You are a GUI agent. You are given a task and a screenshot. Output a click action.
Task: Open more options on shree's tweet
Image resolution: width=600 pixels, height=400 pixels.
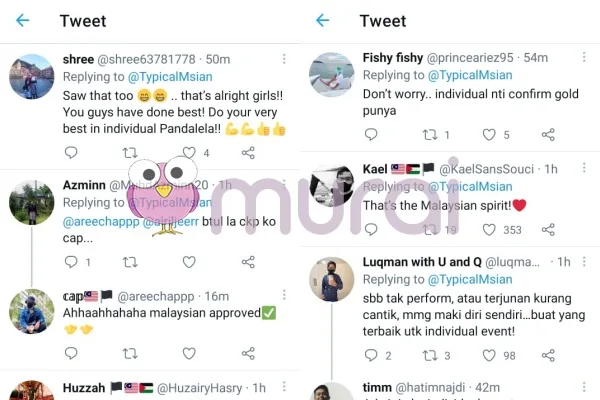[284, 59]
